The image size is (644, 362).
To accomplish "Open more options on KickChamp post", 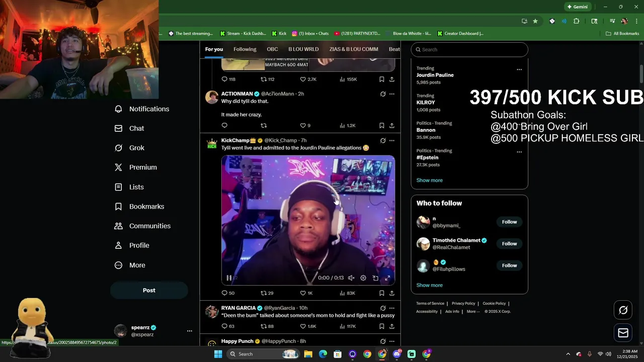I will point(392,141).
